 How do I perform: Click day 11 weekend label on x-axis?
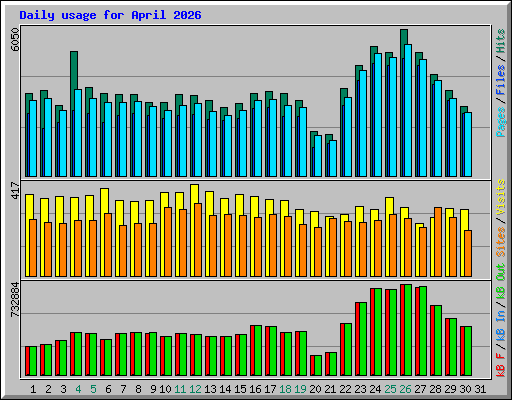180,389
